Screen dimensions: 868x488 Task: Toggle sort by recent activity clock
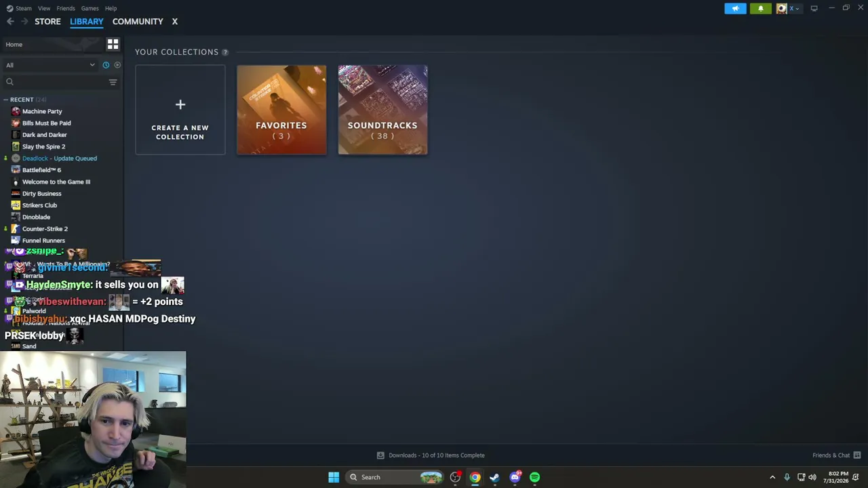click(x=106, y=65)
